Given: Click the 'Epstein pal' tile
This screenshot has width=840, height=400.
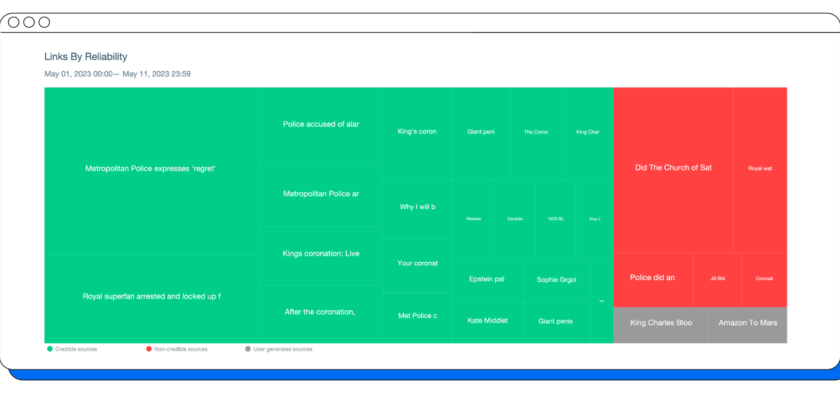Looking at the screenshot, I should (486, 279).
